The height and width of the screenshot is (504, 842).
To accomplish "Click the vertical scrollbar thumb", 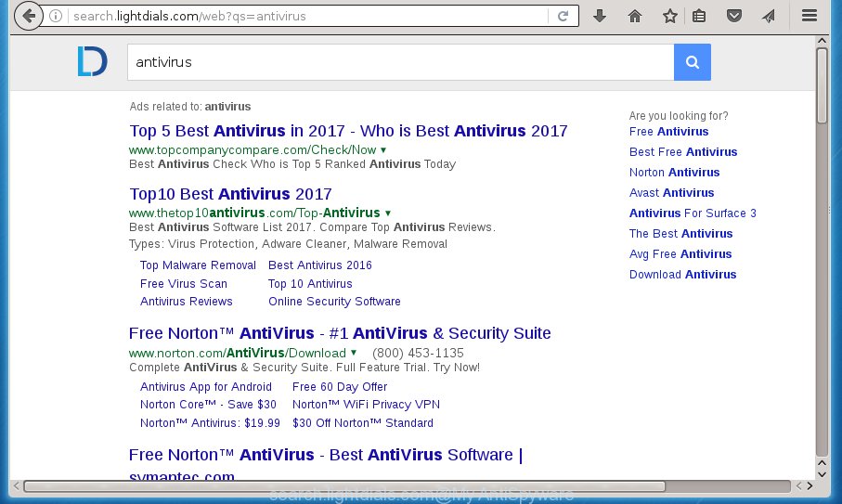I will point(822,86).
